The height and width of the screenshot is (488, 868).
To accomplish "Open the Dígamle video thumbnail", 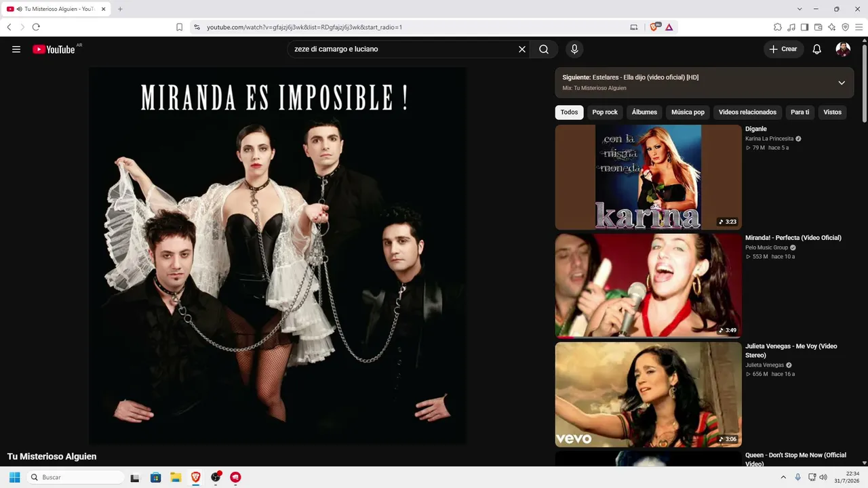I will point(648,177).
